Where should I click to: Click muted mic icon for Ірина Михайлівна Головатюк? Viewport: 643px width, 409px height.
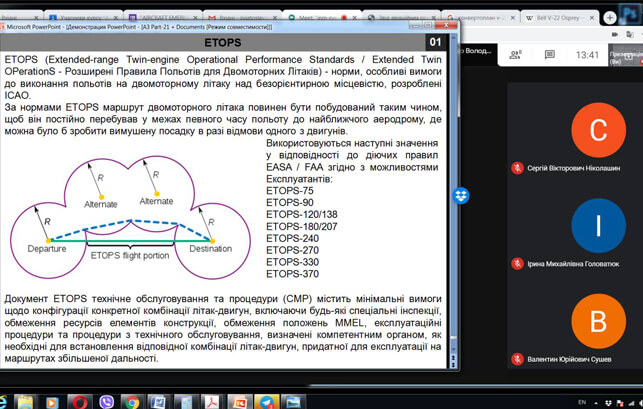tap(517, 263)
